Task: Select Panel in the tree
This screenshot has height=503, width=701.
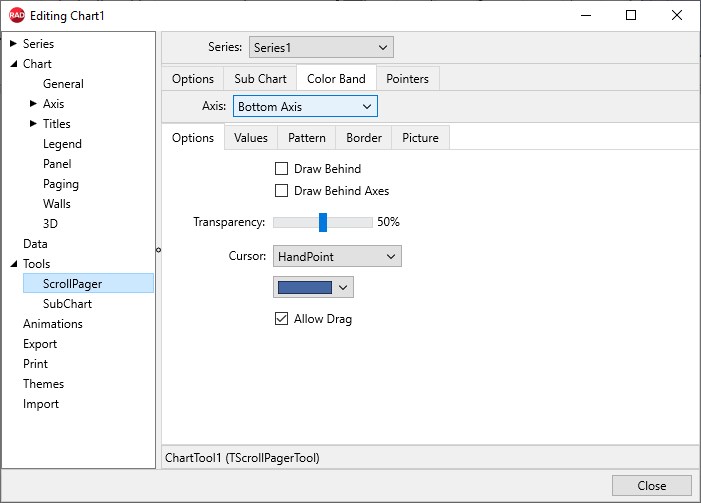Action: (57, 164)
